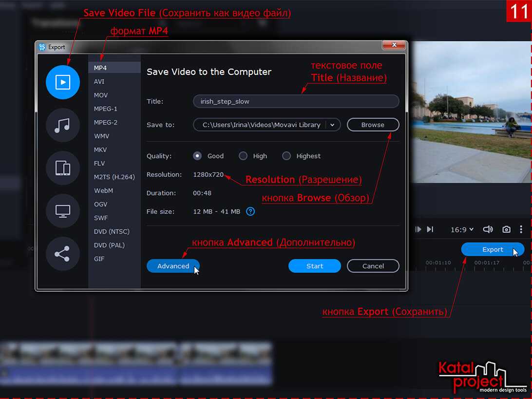
Task: Select Highest quality option
Action: click(x=286, y=156)
